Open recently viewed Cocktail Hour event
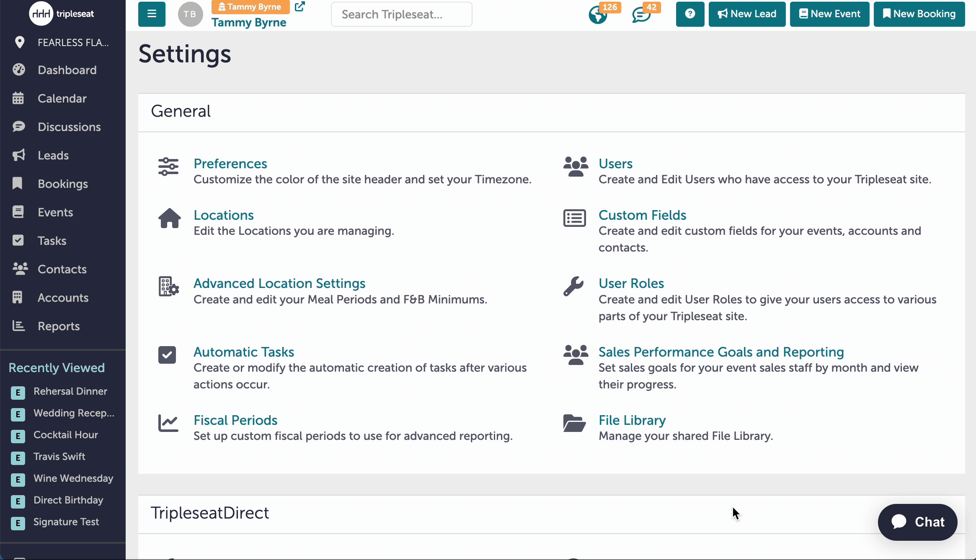Screen dimensions: 976x560 coord(66,435)
